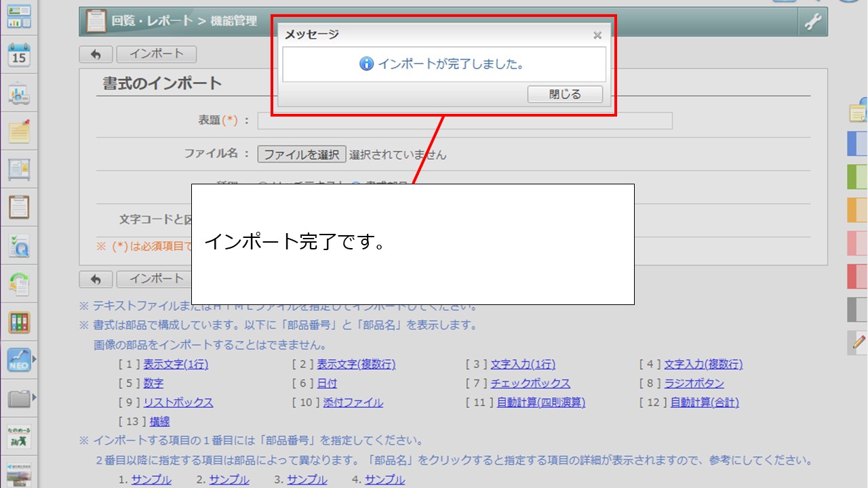Click the upper back arrow button
Image resolution: width=868 pixels, height=488 pixels.
point(96,54)
